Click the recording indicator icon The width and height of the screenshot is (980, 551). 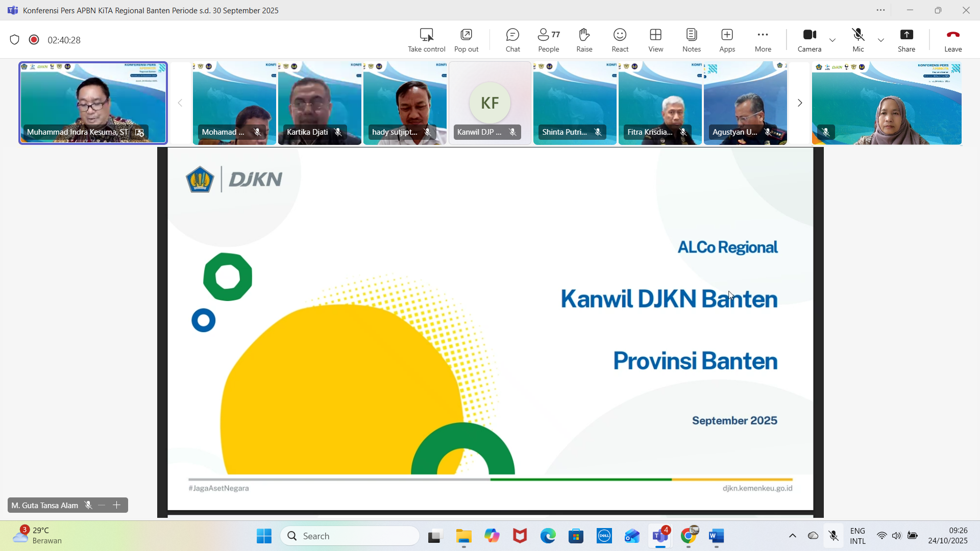(x=34, y=40)
